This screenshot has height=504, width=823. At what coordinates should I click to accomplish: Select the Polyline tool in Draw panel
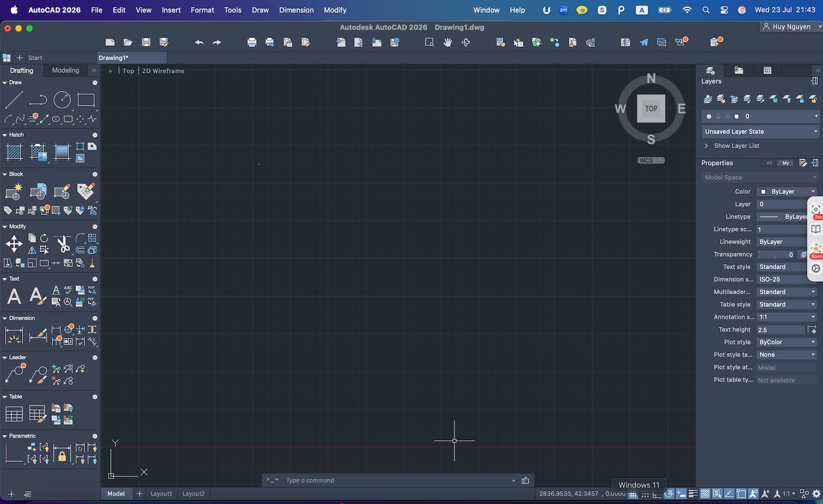coord(38,100)
